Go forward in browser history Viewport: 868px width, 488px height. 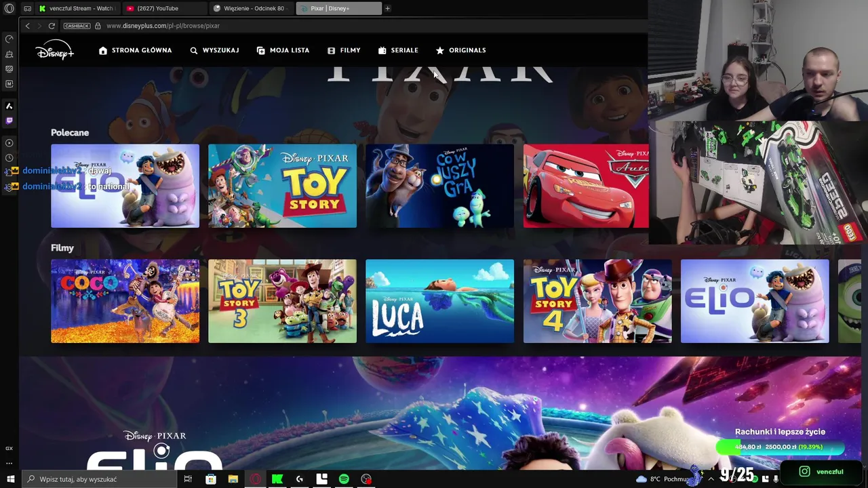39,26
